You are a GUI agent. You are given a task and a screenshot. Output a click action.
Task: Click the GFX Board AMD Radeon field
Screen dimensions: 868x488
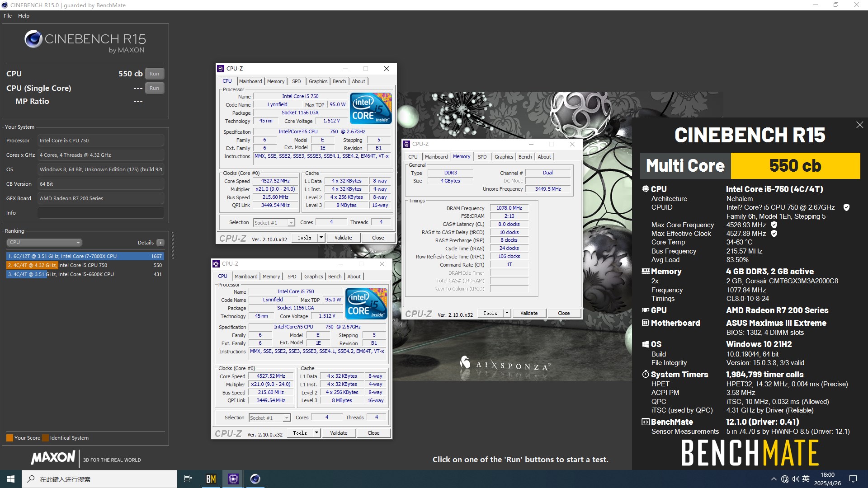pos(100,198)
